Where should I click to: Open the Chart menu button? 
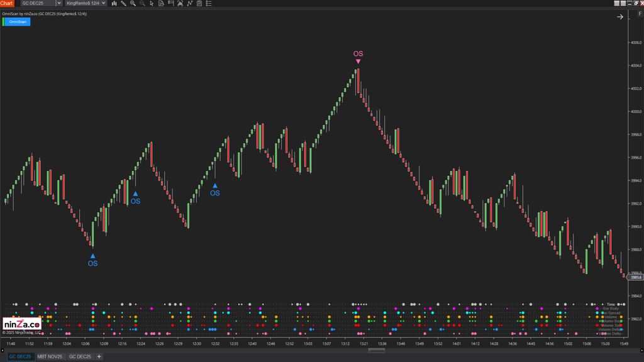click(x=8, y=3)
